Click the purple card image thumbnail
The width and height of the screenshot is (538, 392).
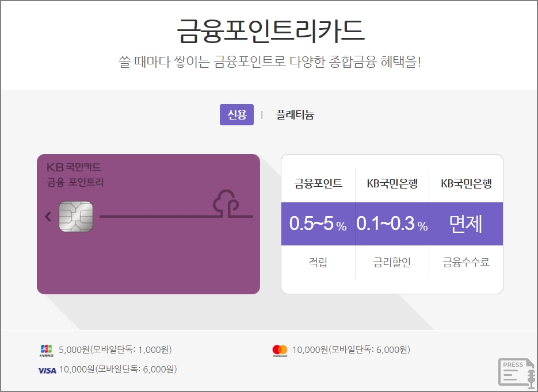[148, 224]
